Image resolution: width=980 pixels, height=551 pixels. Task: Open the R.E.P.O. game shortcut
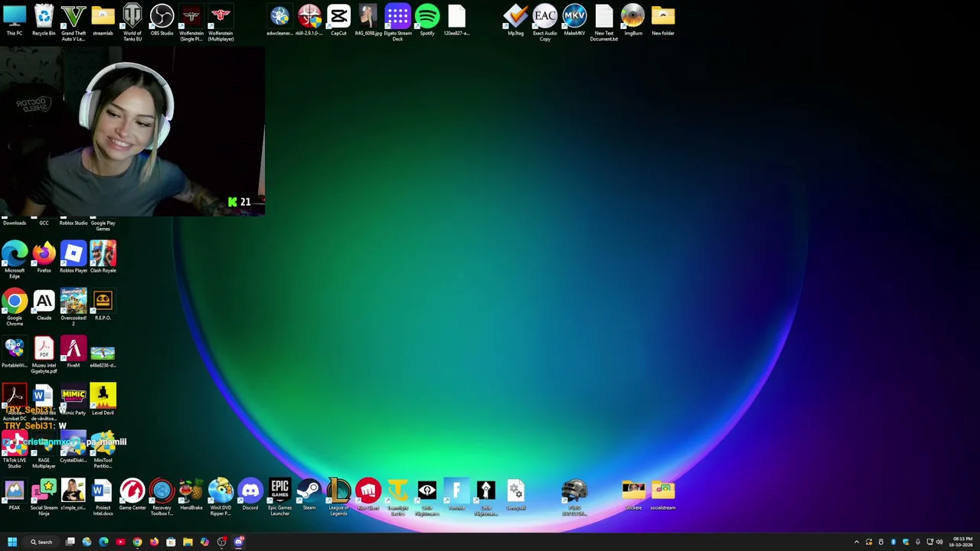103,305
